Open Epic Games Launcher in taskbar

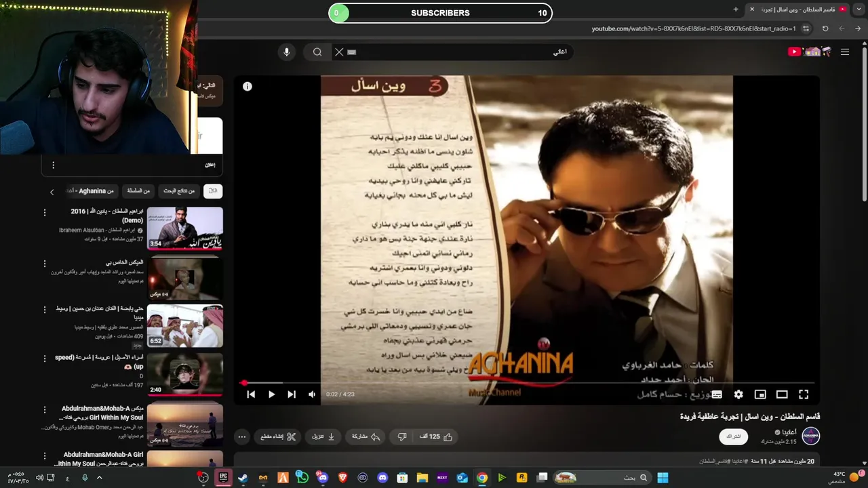[x=222, y=478]
